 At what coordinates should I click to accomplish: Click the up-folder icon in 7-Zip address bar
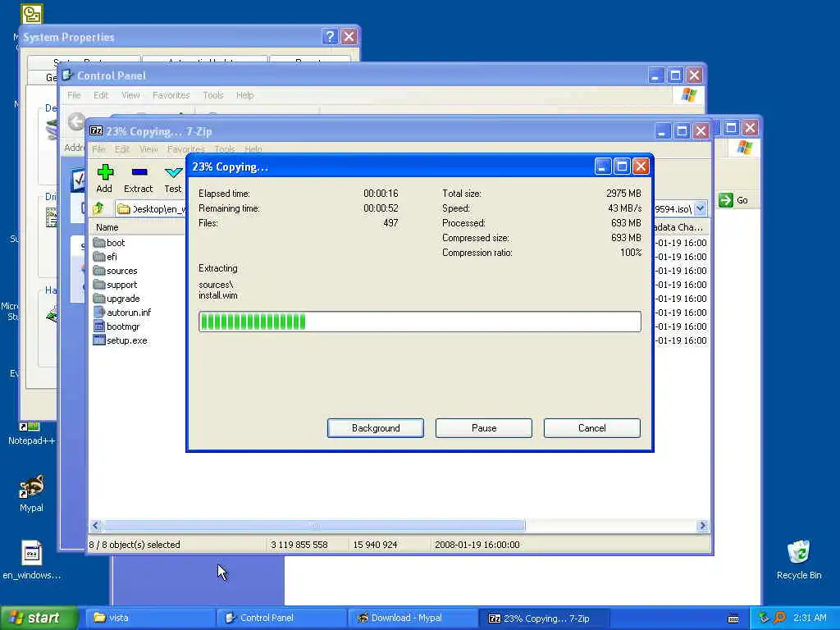coord(98,208)
